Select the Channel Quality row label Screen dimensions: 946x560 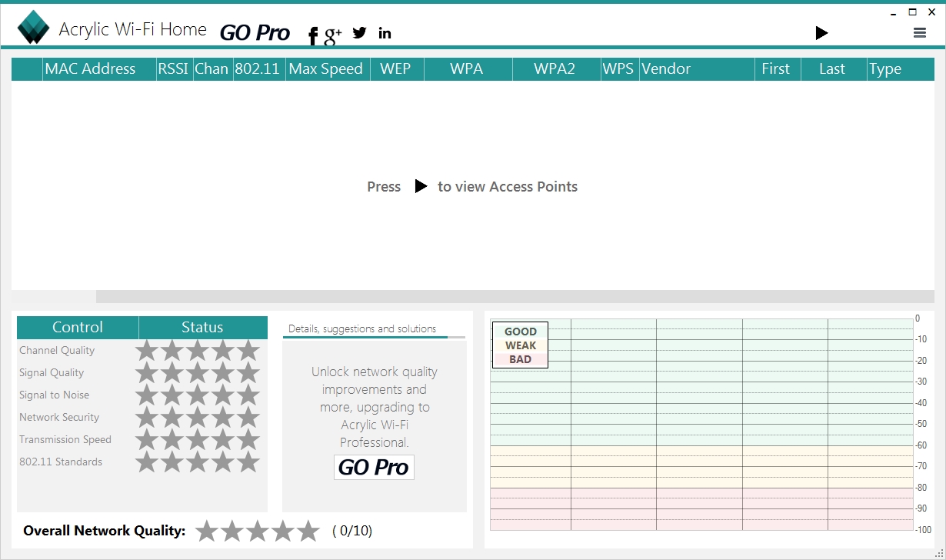pyautogui.click(x=57, y=350)
